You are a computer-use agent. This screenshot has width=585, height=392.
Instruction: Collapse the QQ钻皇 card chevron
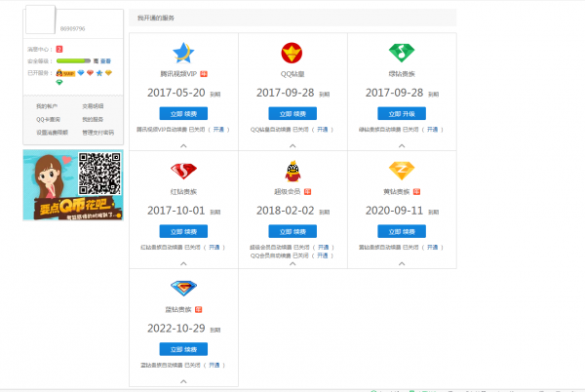(292, 146)
